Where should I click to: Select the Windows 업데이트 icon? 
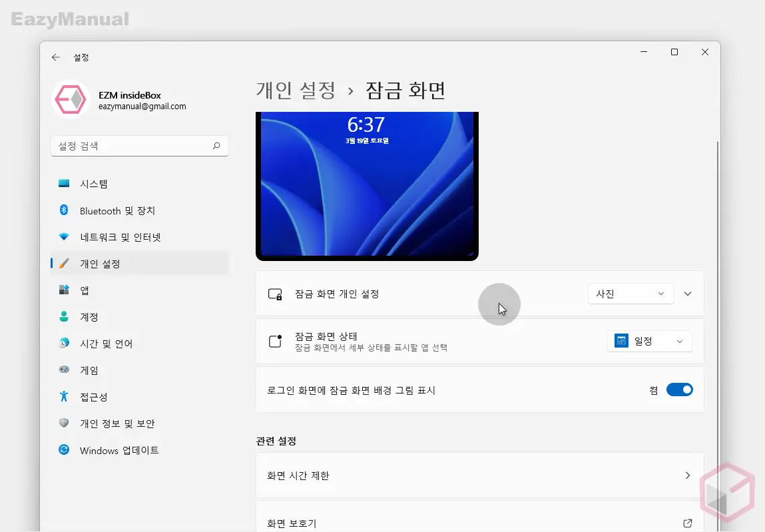64,450
